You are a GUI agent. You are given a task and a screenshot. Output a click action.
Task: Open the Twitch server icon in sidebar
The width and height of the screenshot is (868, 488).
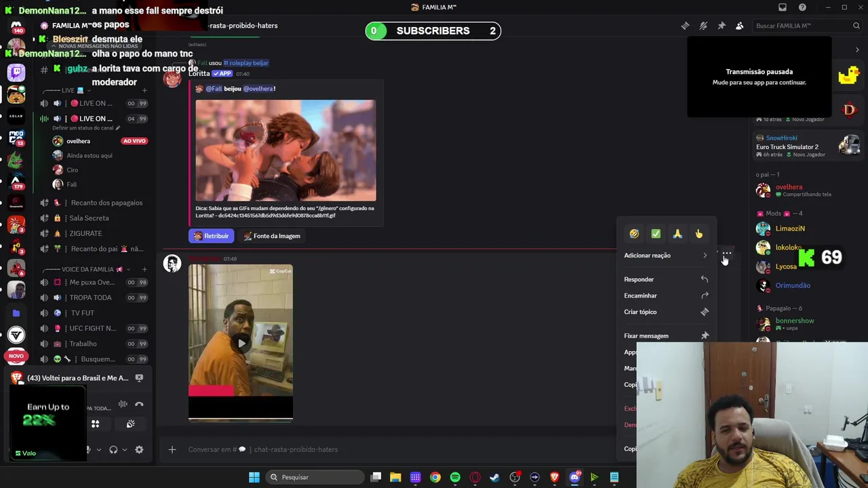(x=16, y=73)
